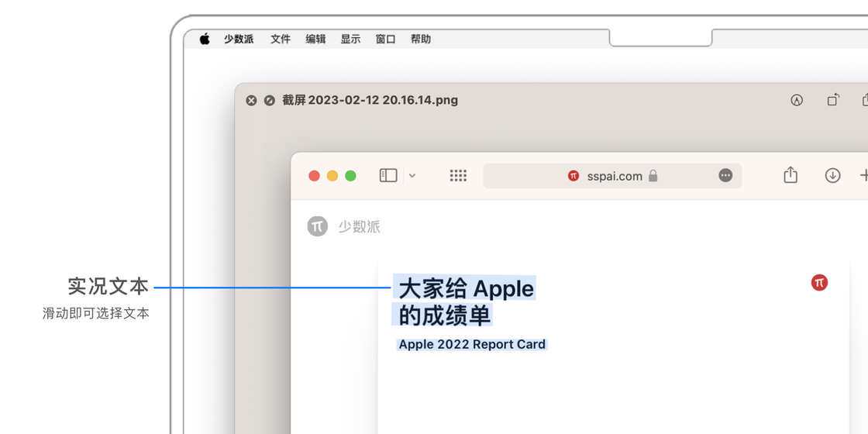Open the 编辑 menu
The width and height of the screenshot is (868, 434).
point(315,40)
